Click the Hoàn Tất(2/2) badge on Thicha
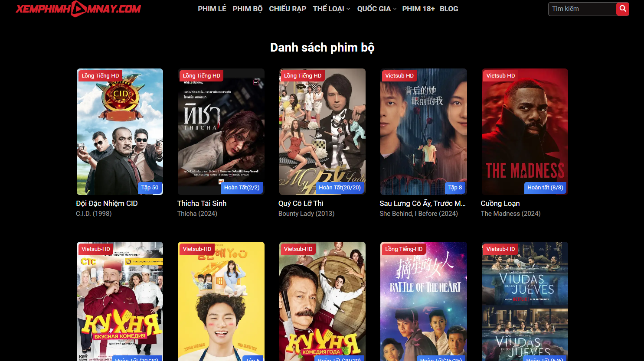644x361 pixels. coord(242,188)
